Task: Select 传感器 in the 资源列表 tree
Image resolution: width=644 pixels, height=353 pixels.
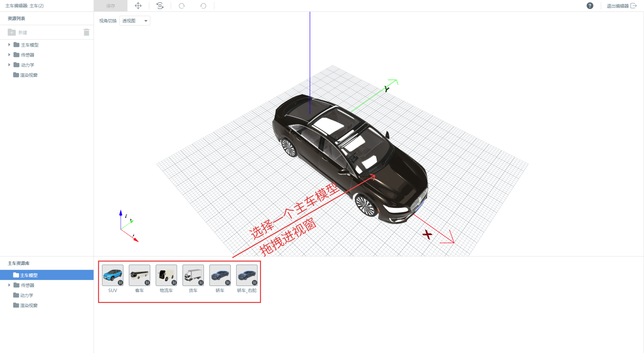Action: (x=27, y=55)
